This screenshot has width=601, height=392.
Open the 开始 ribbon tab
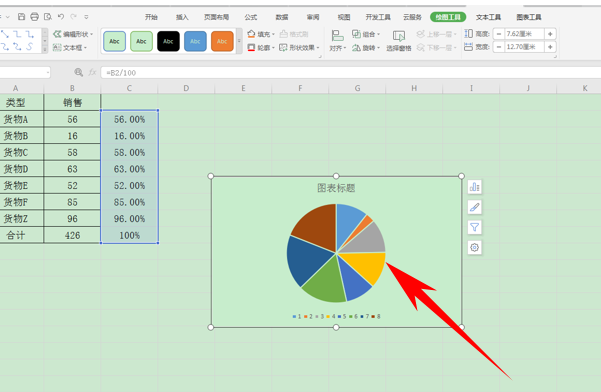coord(151,17)
